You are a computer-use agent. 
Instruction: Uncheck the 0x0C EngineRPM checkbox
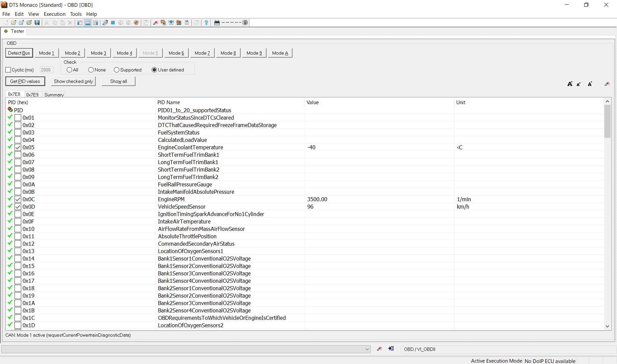(18, 199)
